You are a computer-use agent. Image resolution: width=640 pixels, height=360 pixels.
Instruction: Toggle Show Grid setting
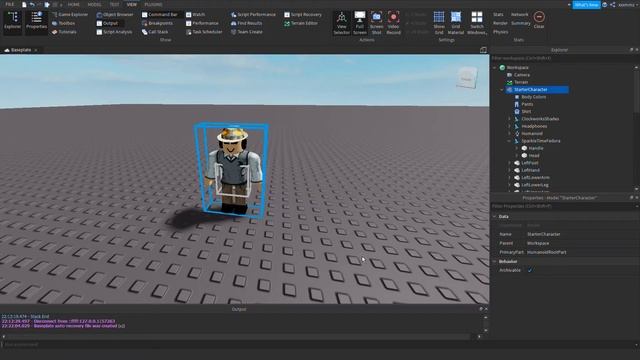click(439, 23)
